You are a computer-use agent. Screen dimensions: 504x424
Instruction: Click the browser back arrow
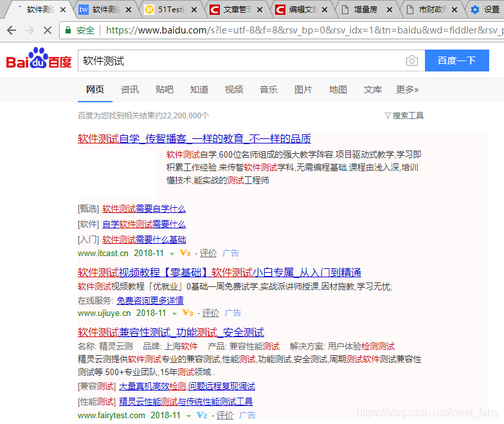point(12,30)
